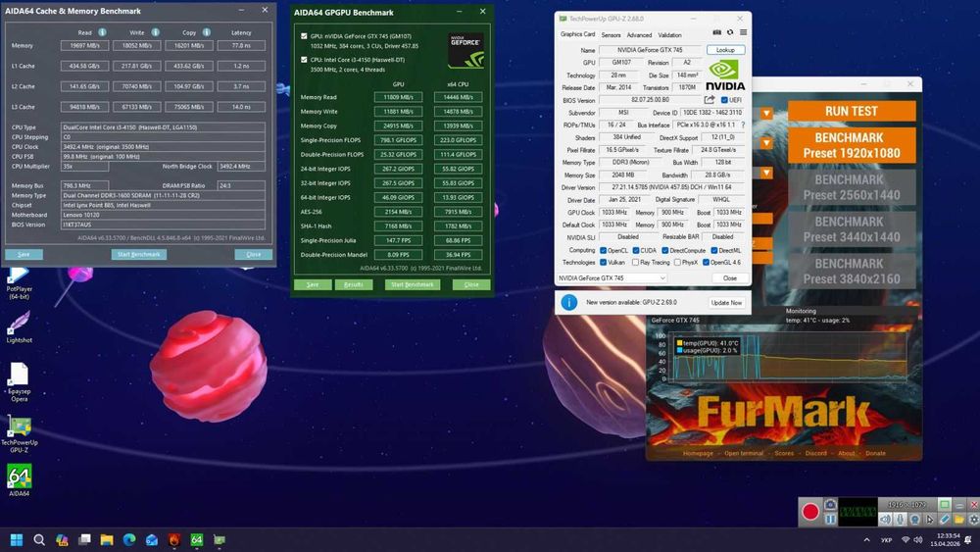Open Lightshot desktop shortcut

19,327
